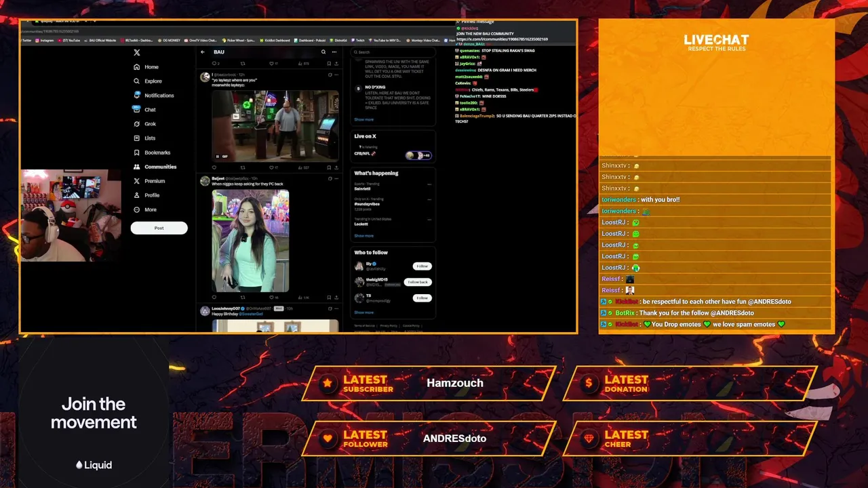Viewport: 868px width, 488px height.
Task: Bookmark Baljeet's post
Action: pos(329,298)
